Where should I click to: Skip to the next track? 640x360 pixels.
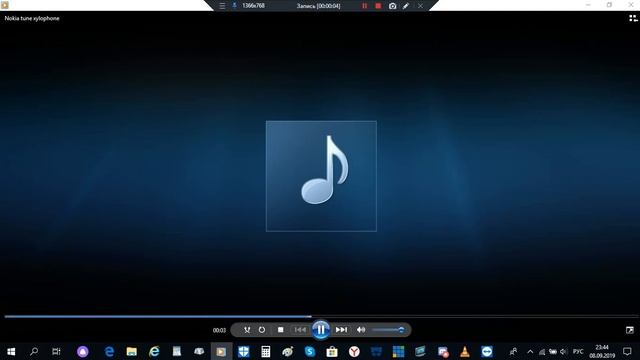(x=341, y=330)
